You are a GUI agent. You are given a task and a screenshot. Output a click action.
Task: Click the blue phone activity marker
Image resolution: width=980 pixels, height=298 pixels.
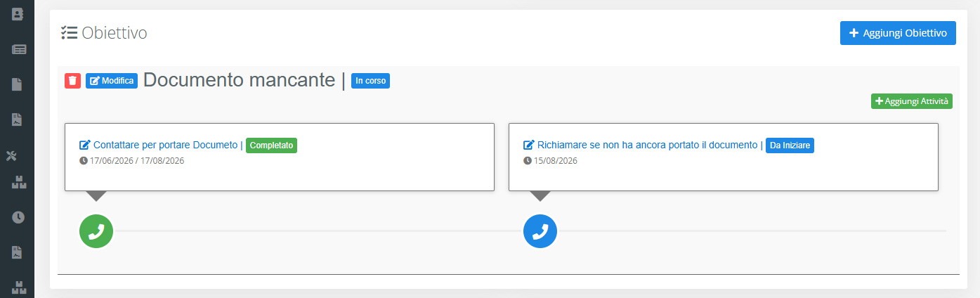540,231
